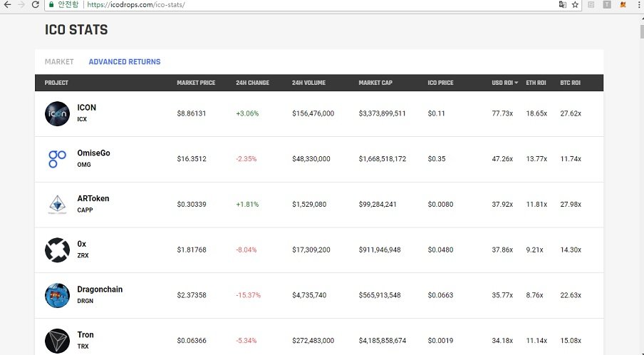Image resolution: width=644 pixels, height=355 pixels.
Task: Click the DRGN ticker label
Action: (85, 301)
